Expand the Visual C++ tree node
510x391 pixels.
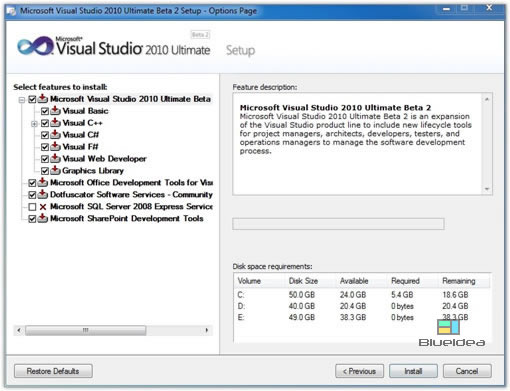[x=34, y=124]
